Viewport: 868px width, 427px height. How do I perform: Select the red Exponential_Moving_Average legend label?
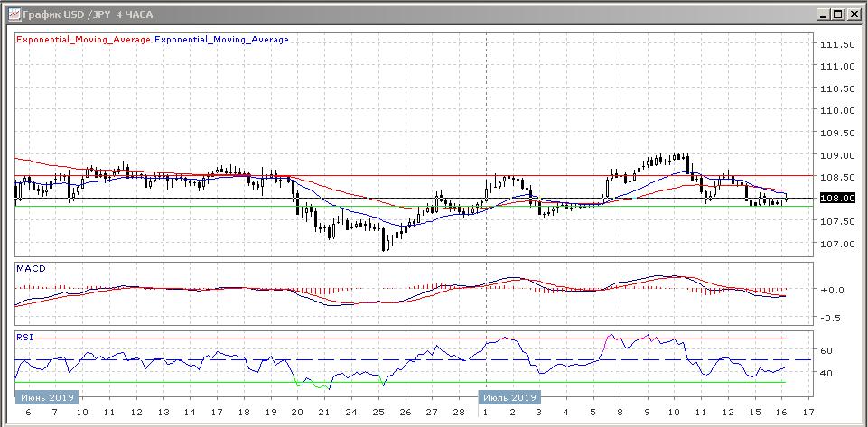point(84,40)
